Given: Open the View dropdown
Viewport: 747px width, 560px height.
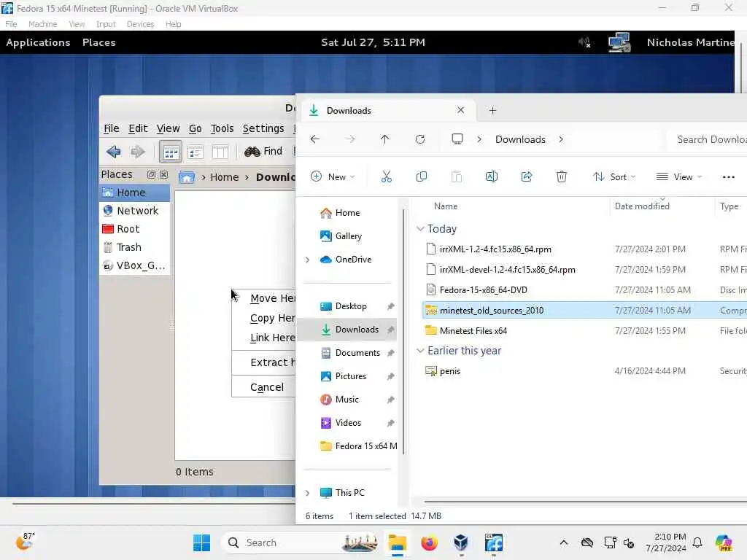Looking at the screenshot, I should point(679,176).
